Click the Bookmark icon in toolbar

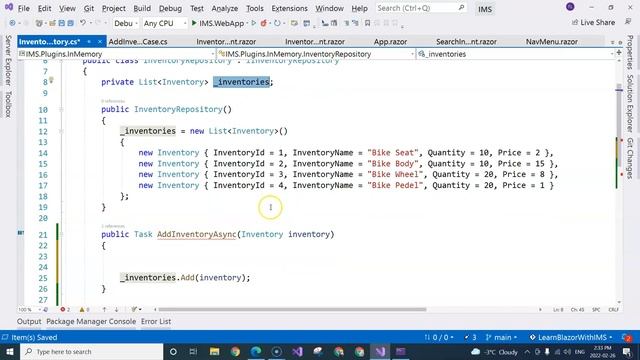(367, 23)
